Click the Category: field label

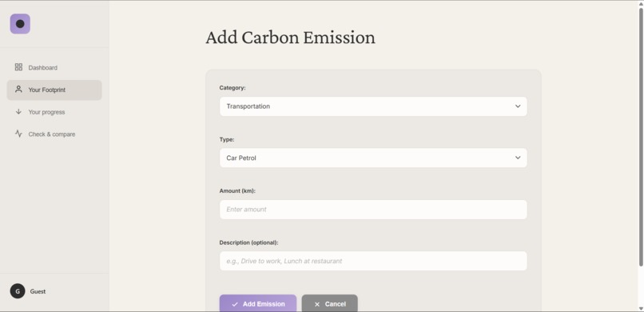point(233,87)
